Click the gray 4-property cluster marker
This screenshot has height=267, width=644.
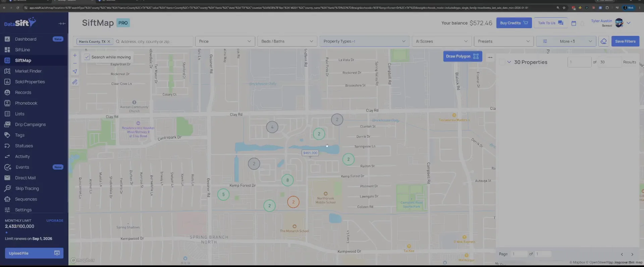272,127
